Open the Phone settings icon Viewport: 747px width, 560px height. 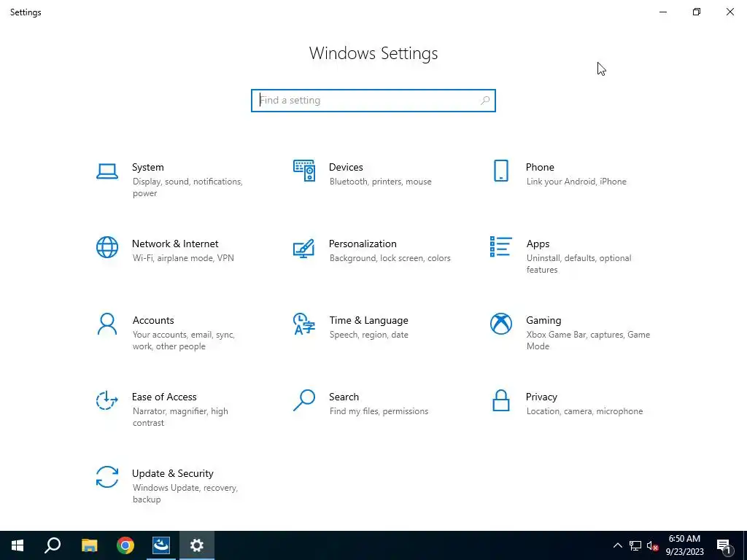(x=500, y=171)
